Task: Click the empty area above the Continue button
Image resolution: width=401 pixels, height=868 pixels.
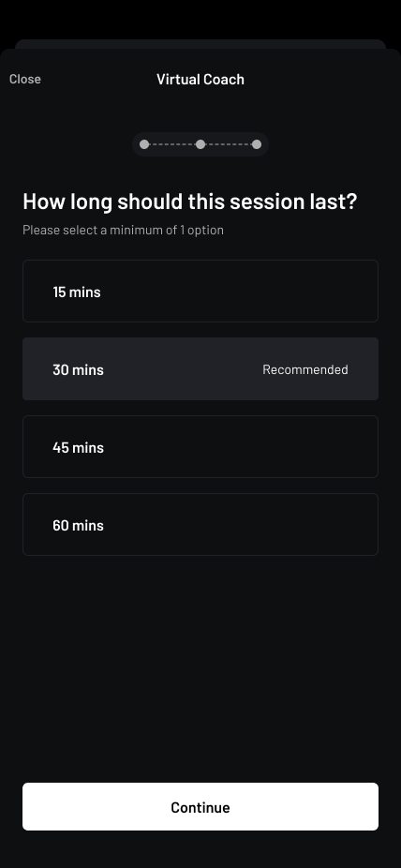Action: point(200,668)
